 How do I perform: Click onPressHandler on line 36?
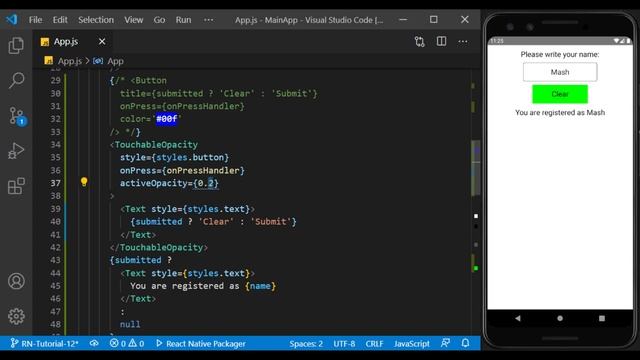203,170
